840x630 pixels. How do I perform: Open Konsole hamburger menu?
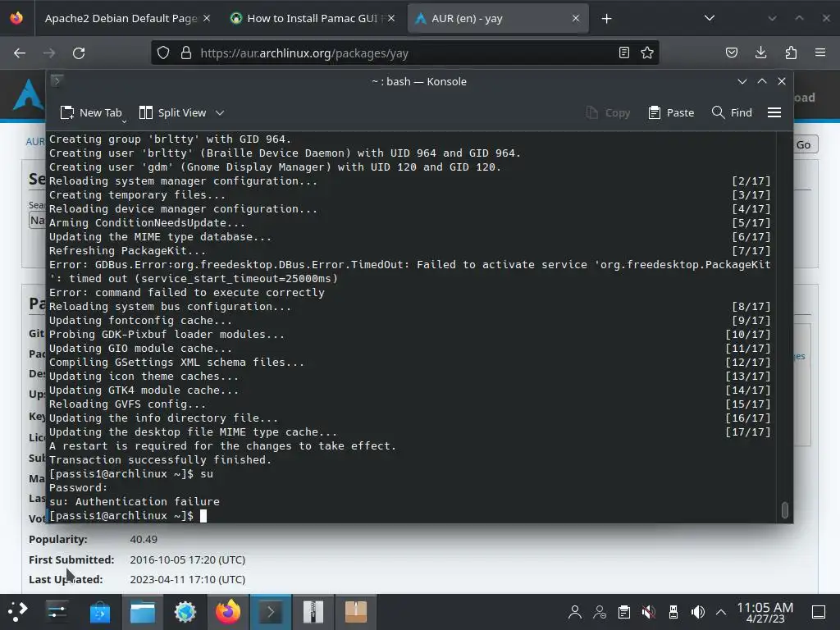click(774, 113)
